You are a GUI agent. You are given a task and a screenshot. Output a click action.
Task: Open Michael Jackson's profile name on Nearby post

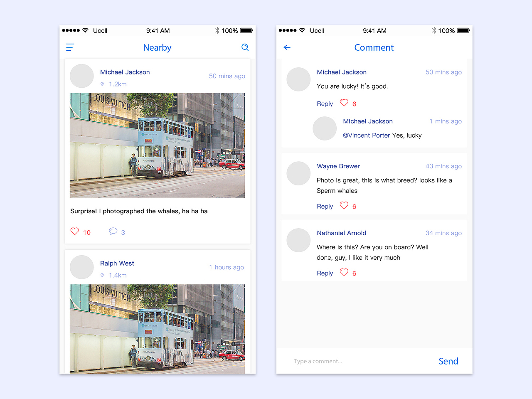(125, 72)
